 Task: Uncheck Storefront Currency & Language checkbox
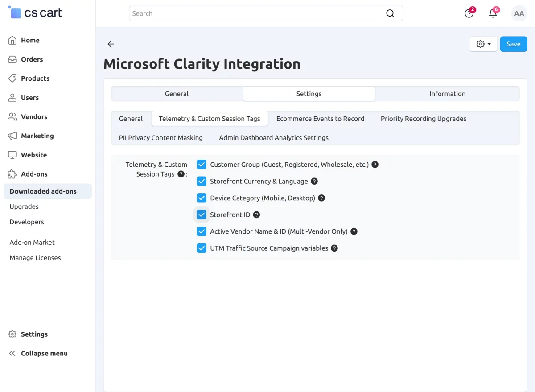coord(202,181)
